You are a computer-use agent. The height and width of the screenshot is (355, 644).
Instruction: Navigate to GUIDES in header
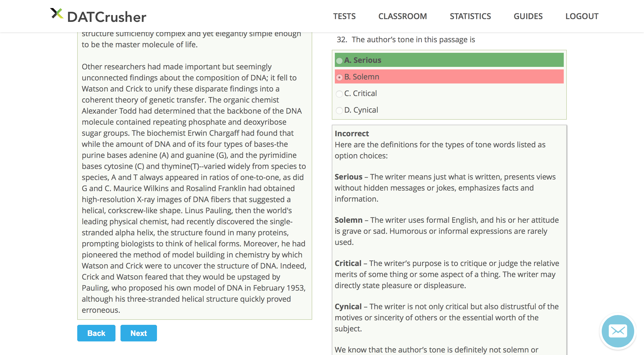(528, 16)
